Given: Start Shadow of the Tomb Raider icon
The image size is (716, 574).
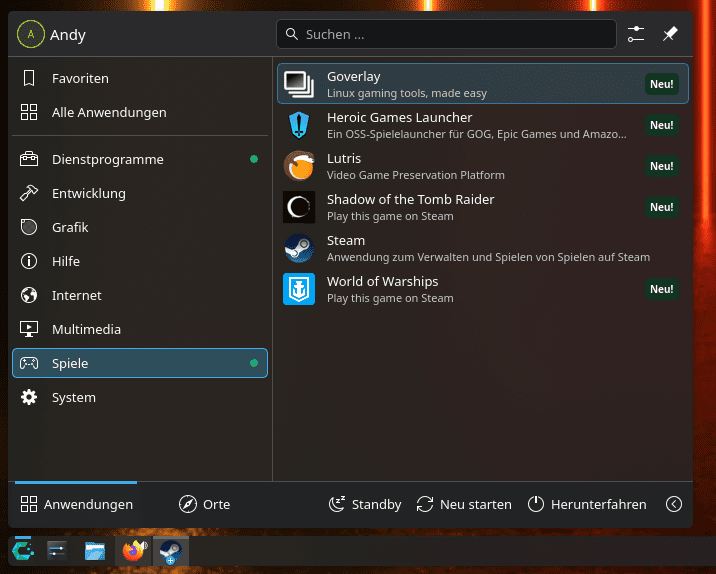Looking at the screenshot, I should [299, 207].
